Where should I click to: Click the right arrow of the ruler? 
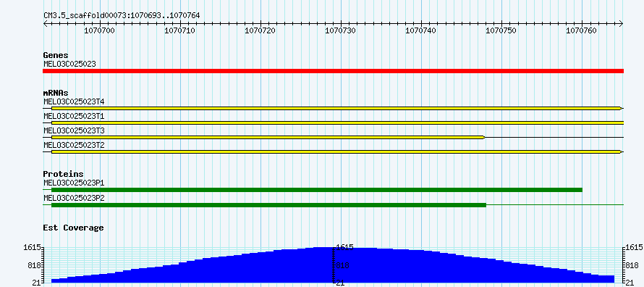pyautogui.click(x=621, y=23)
